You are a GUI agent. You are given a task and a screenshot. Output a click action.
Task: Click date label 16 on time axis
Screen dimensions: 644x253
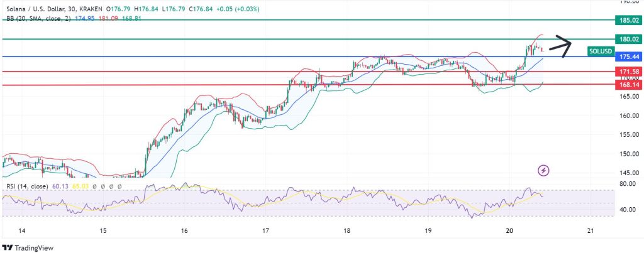click(184, 231)
